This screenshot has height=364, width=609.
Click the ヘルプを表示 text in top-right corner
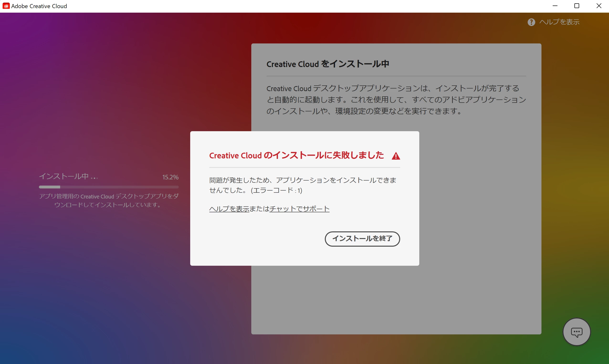point(559,22)
